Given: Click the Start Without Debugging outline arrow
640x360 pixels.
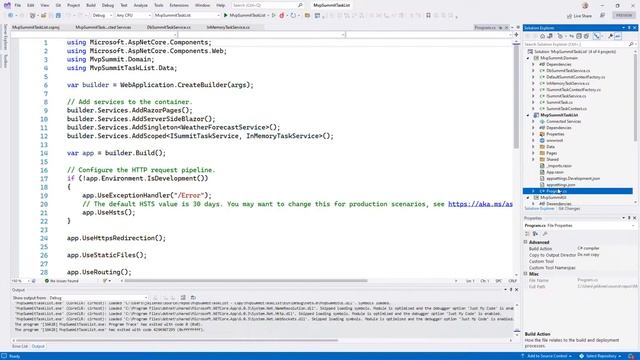Looking at the screenshot, I should pos(273,15).
